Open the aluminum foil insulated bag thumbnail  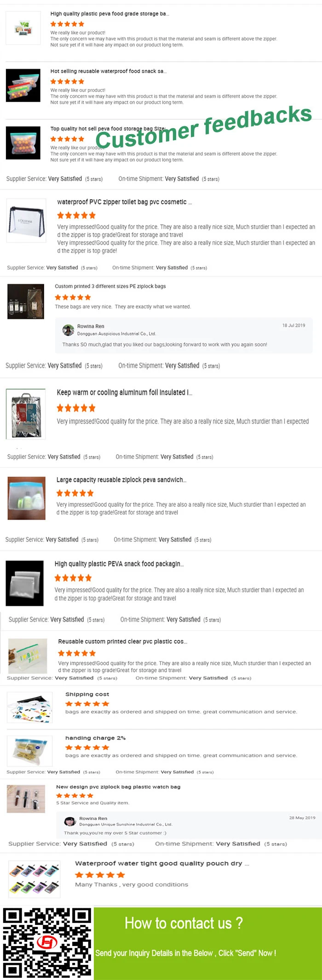click(x=26, y=414)
